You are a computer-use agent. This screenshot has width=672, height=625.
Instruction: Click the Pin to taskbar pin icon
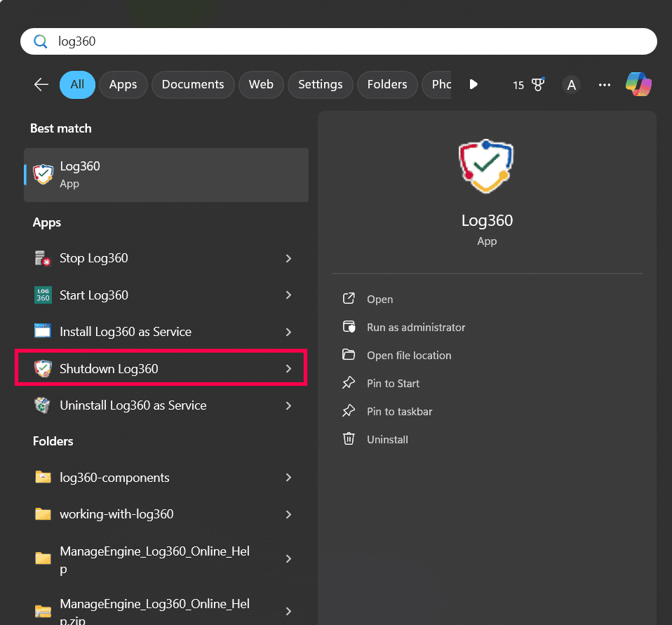[x=349, y=410]
